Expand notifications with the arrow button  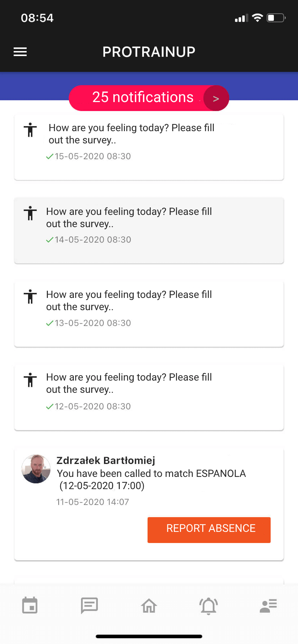tap(216, 98)
